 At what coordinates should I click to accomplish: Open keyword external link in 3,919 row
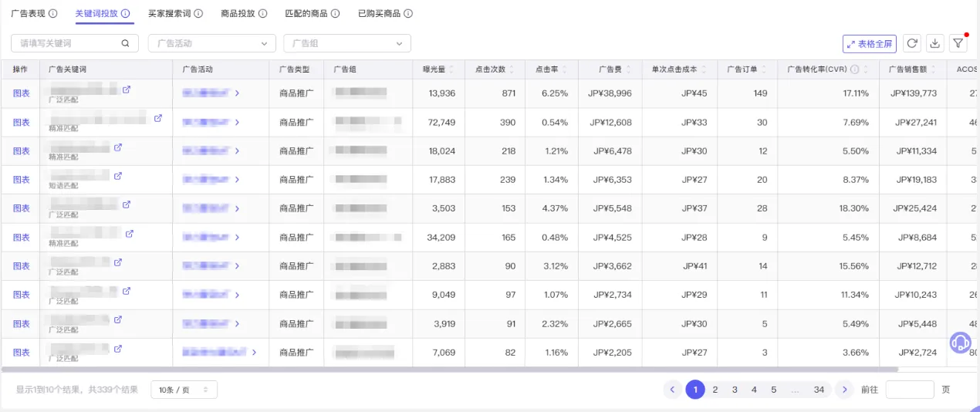[x=118, y=319]
